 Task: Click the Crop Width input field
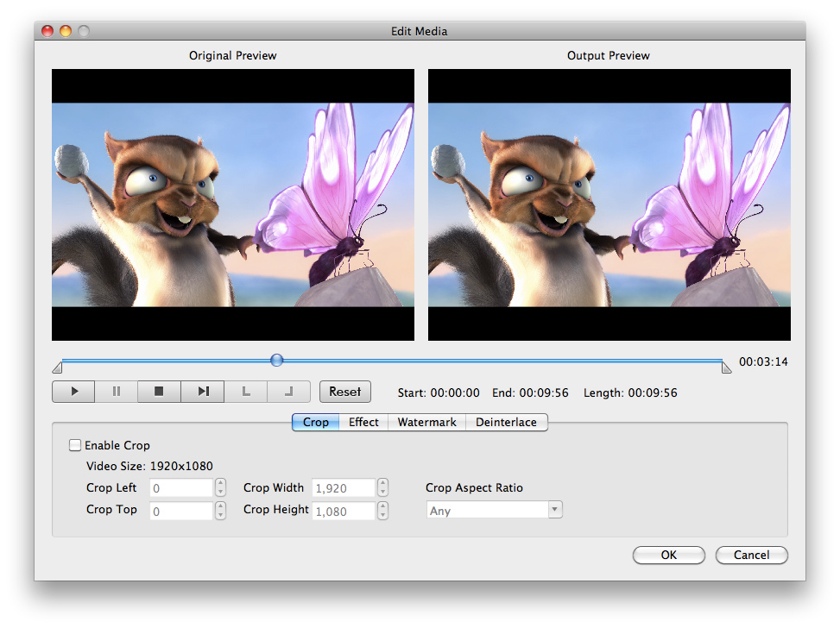tap(344, 488)
